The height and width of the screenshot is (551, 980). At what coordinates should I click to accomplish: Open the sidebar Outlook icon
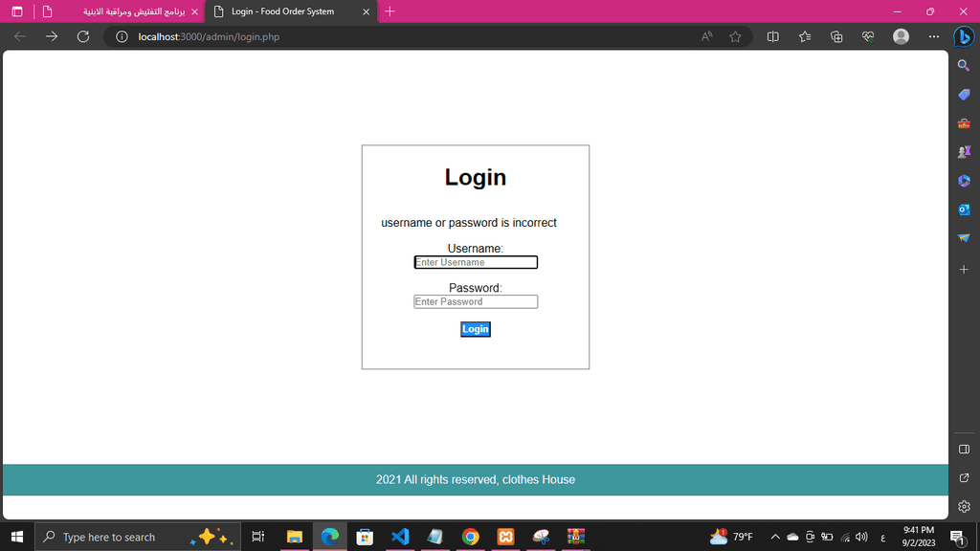[965, 209]
